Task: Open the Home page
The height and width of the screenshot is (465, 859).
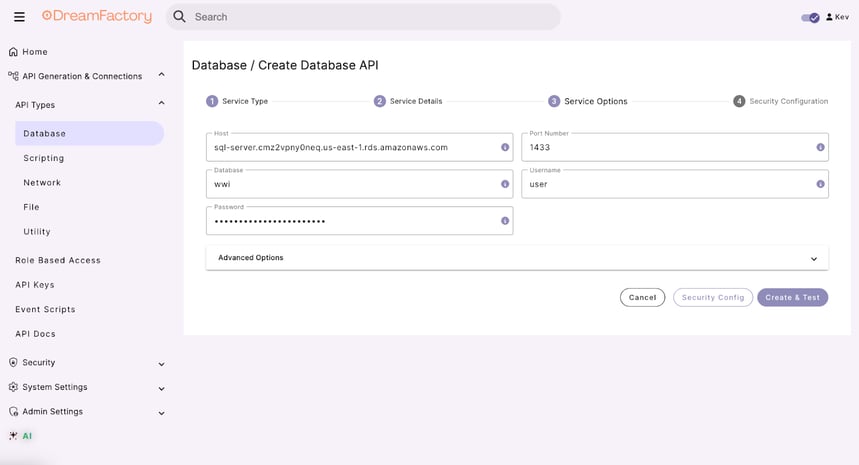Action: (35, 51)
